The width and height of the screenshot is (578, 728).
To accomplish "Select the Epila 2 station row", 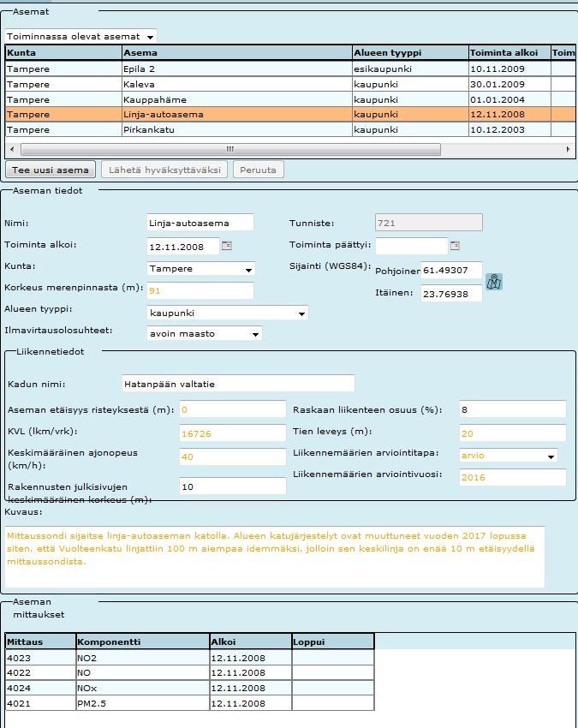I will coord(290,69).
